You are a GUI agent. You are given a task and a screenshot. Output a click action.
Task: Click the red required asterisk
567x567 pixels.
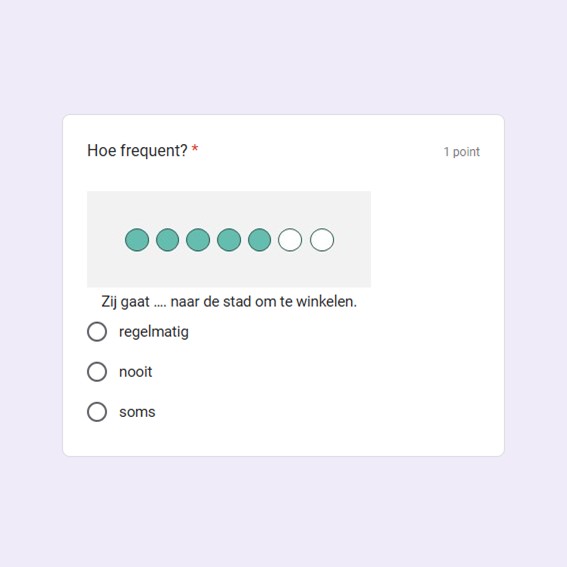[x=195, y=149]
